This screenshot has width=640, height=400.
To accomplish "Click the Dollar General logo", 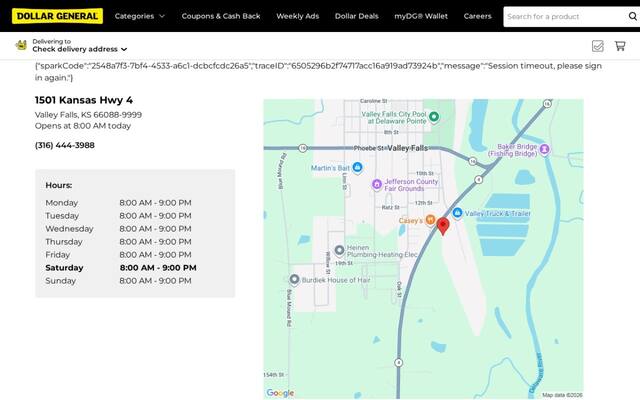I will click(x=57, y=16).
